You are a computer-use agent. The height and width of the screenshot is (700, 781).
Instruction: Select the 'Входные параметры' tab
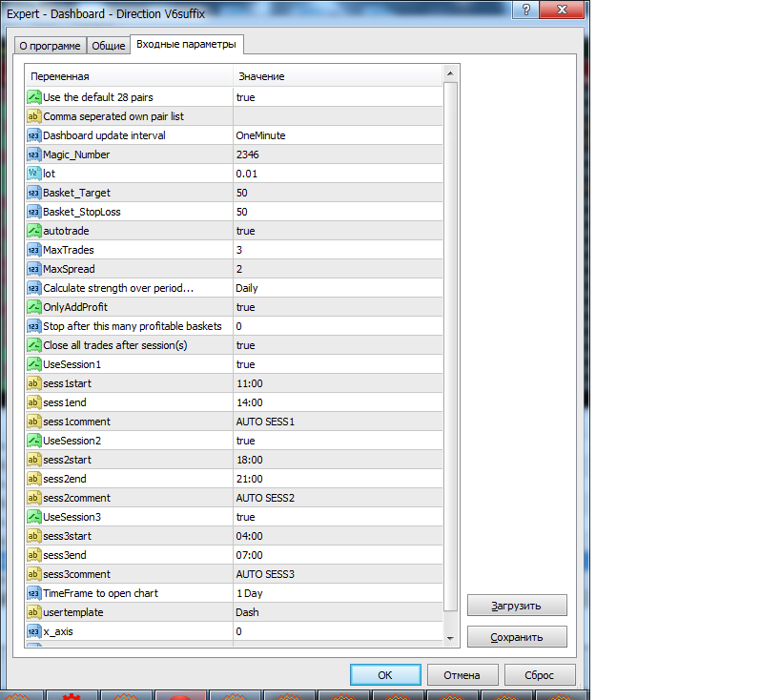tap(186, 44)
